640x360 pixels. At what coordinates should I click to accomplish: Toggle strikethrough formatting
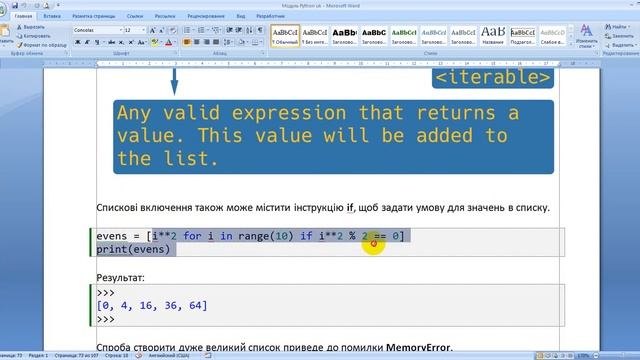[x=111, y=42]
